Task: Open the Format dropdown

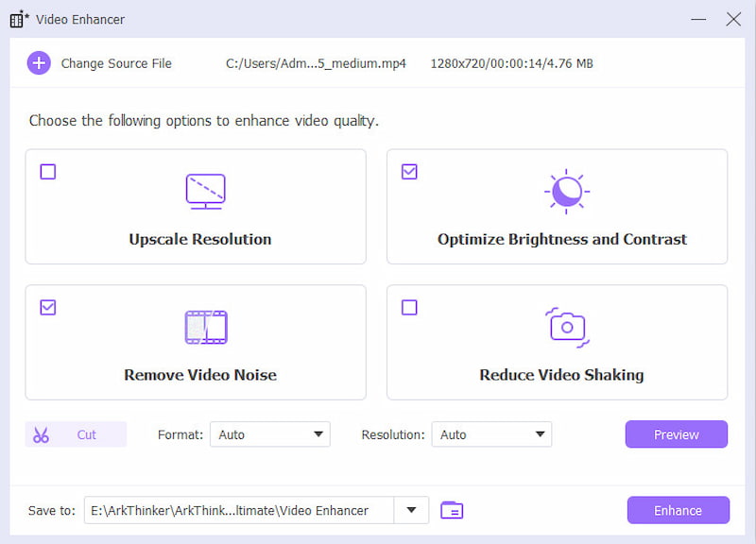Action: coord(270,434)
